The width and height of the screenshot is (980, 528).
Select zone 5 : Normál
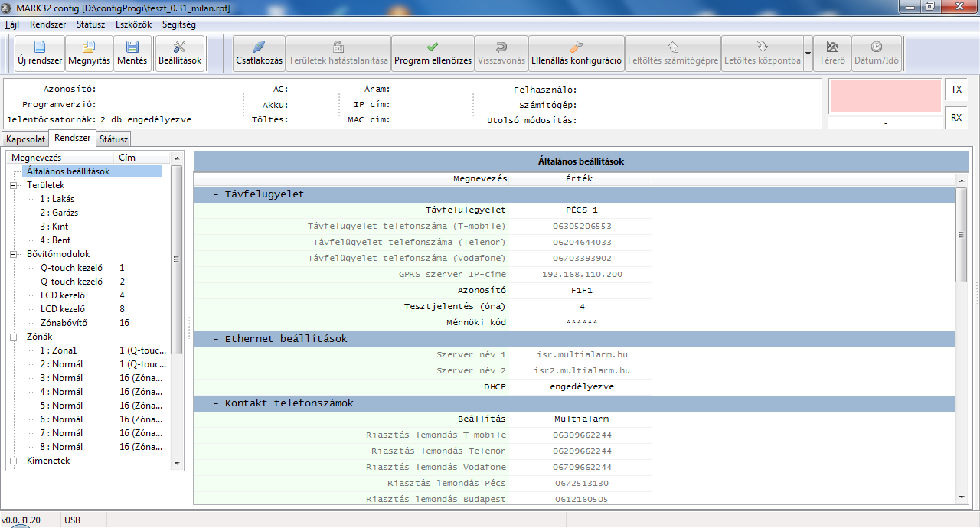coord(61,406)
